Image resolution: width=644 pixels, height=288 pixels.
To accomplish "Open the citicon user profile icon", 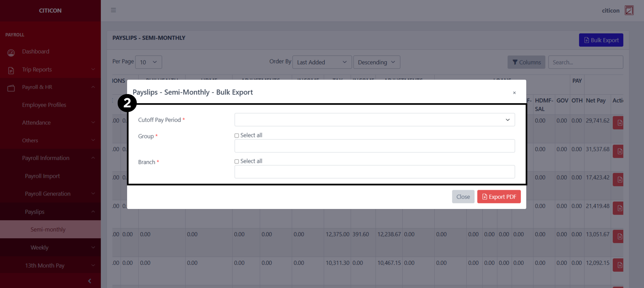I will click(x=629, y=10).
